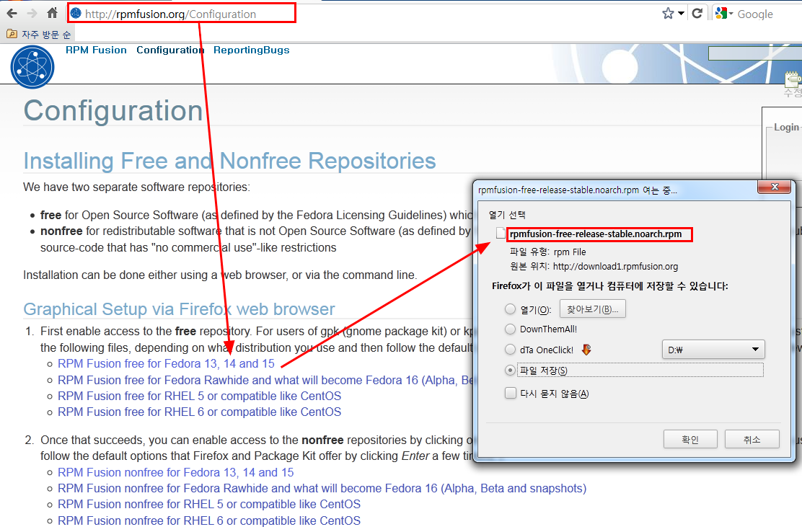Click the 원본 위치 download1.rpmfusion.org source text
Image resolution: width=802 pixels, height=532 pixels.
[x=594, y=266]
